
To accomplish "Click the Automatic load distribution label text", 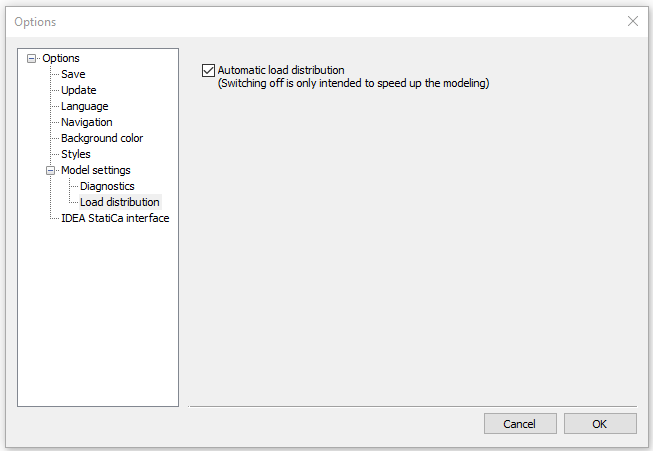I will click(281, 70).
